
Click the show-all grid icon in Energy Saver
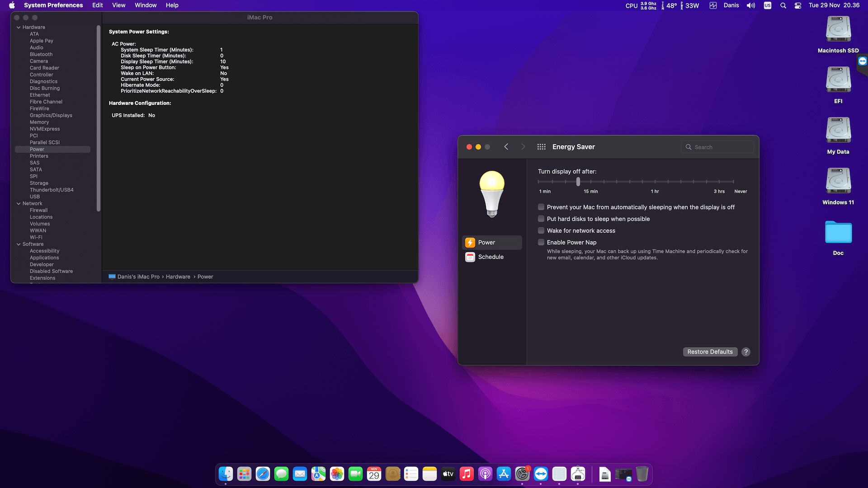541,147
